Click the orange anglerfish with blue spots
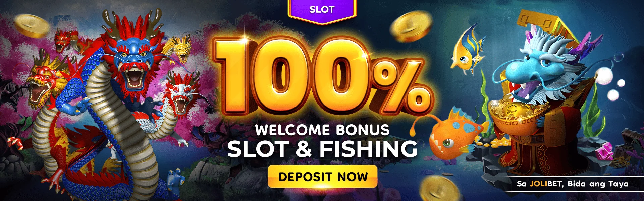This screenshot has width=644, height=201. (454, 134)
